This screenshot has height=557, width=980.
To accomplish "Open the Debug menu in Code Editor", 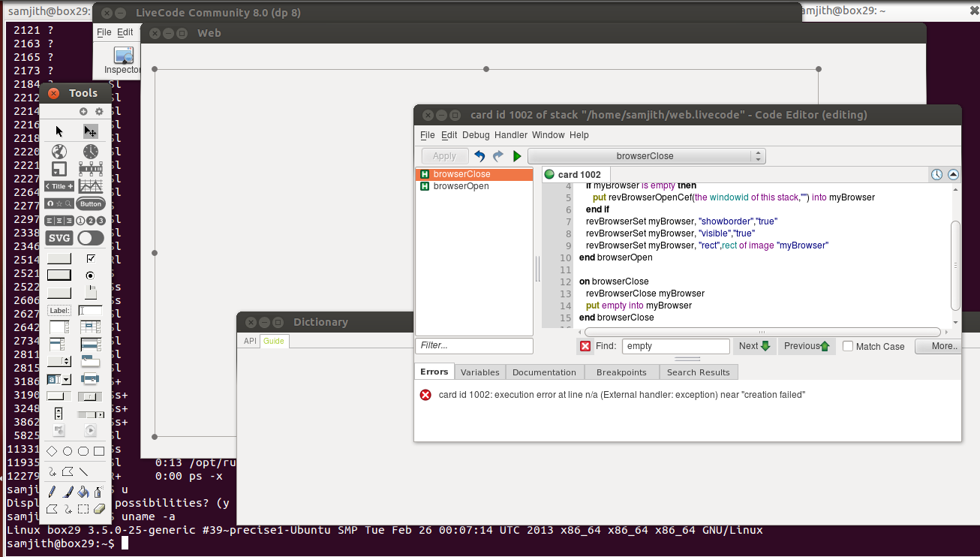I will click(x=475, y=135).
